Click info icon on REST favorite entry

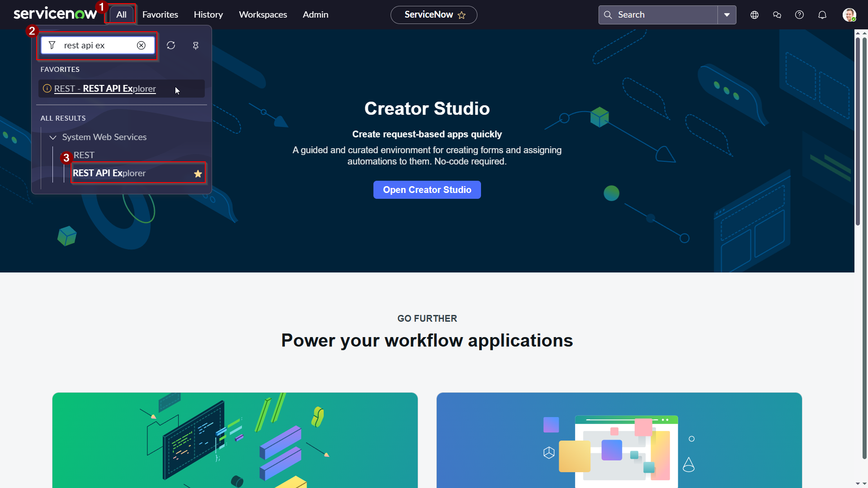47,89
